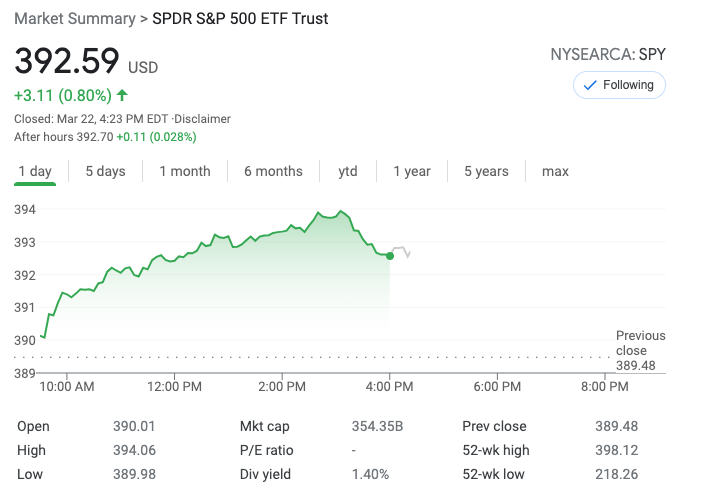Click the 2:00 PM time axis label
The width and height of the screenshot is (702, 494).
(x=282, y=386)
